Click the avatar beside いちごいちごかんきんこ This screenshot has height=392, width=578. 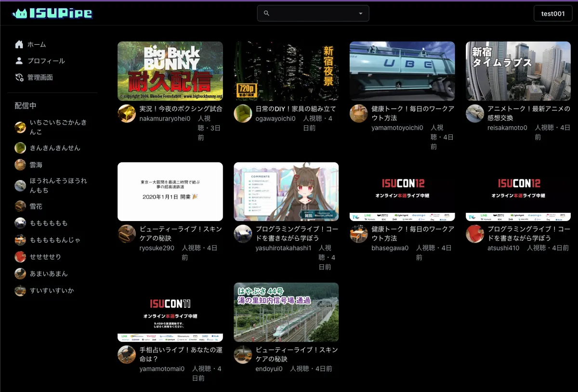pos(20,127)
